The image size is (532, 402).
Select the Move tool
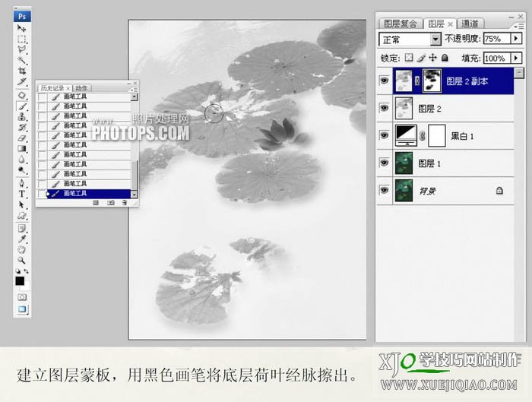pos(22,28)
